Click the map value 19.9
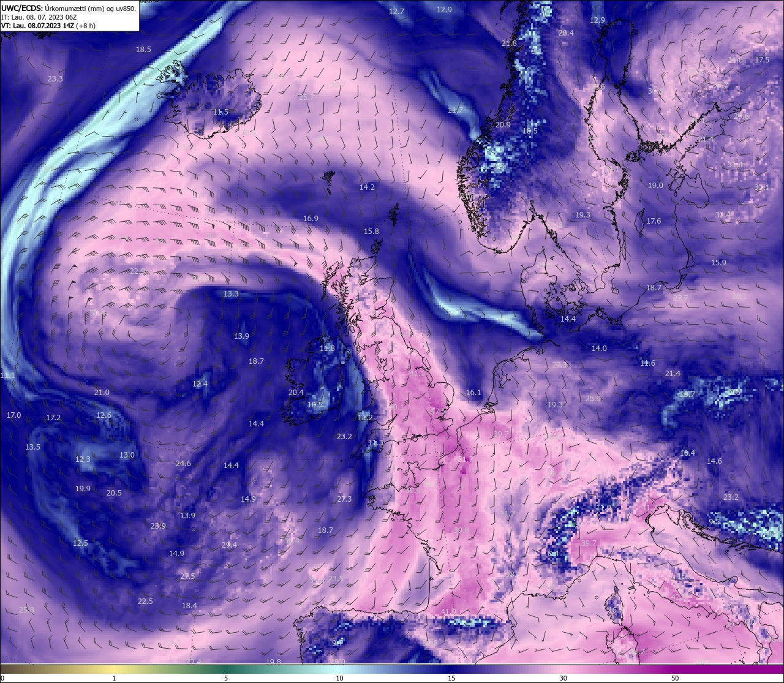The image size is (784, 683). (83, 489)
